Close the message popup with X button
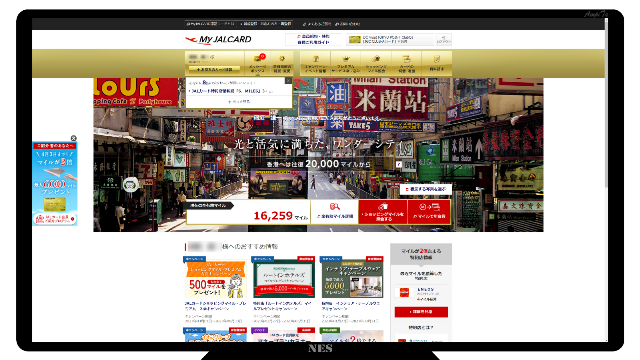The width and height of the screenshot is (640, 360). click(288, 81)
